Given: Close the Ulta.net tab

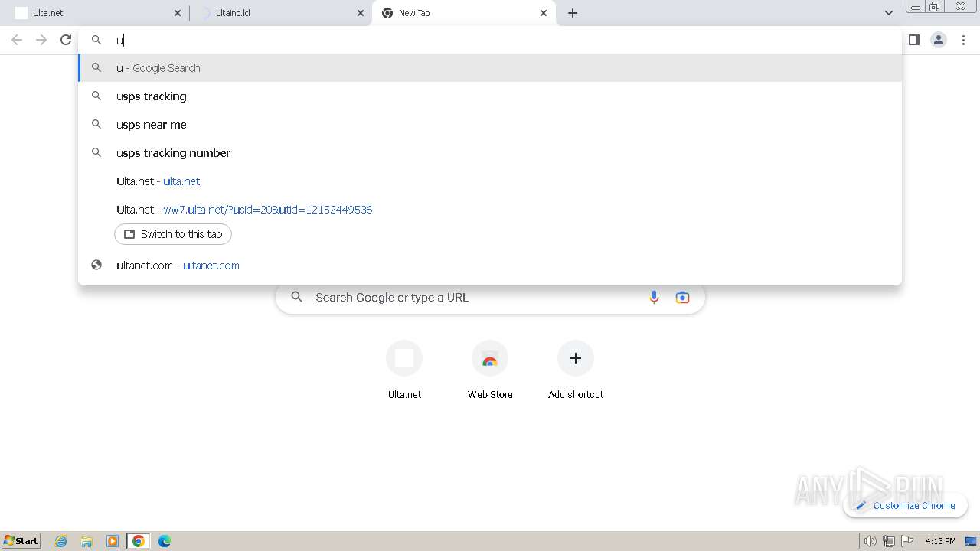Looking at the screenshot, I should (177, 13).
